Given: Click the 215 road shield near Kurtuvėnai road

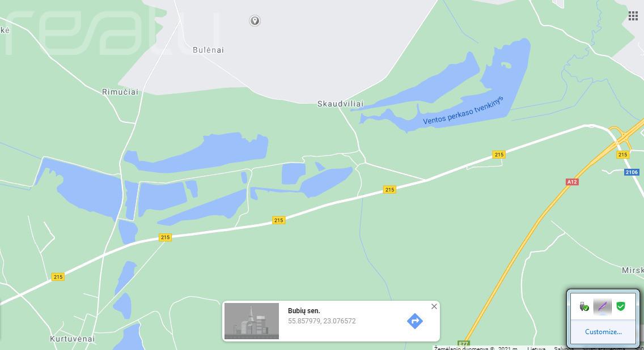Looking at the screenshot, I should (58, 277).
